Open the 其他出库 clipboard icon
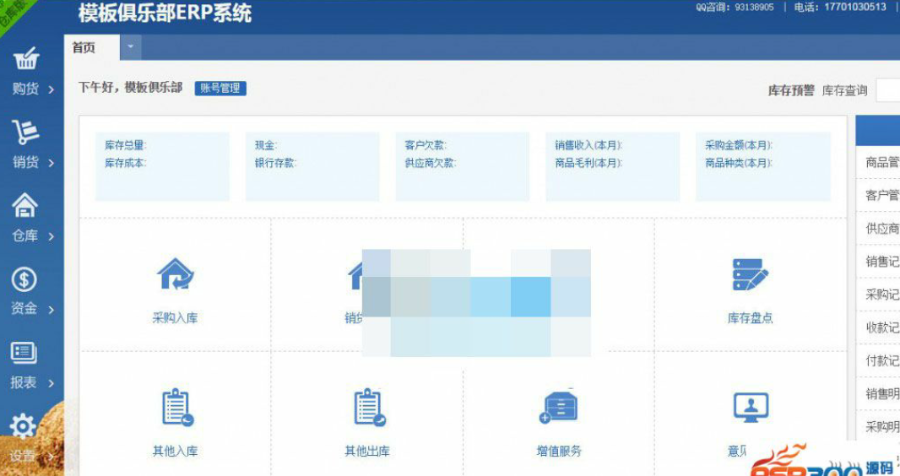The image size is (900, 476). click(x=369, y=407)
